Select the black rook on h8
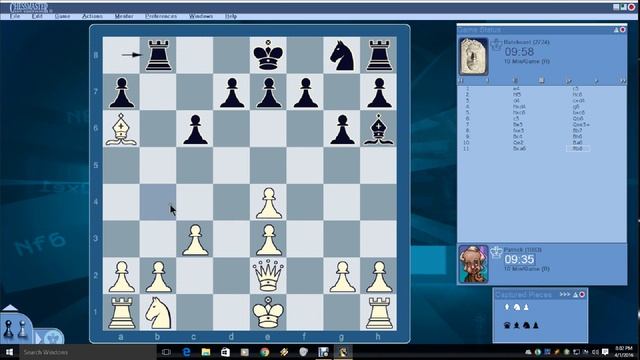Viewport: 640px width, 360px height. pyautogui.click(x=378, y=56)
